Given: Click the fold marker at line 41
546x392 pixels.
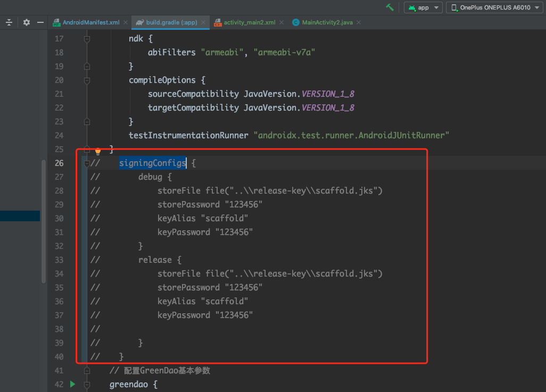Looking at the screenshot, I should pyautogui.click(x=87, y=370).
